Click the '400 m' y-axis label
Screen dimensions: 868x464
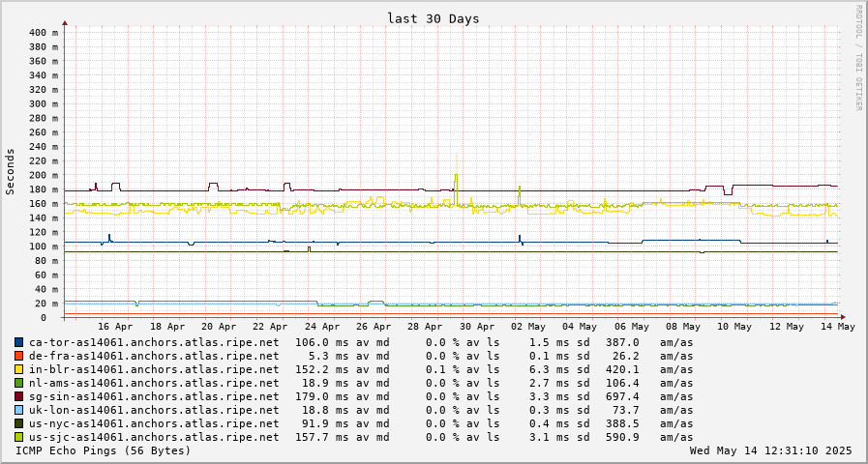44,33
